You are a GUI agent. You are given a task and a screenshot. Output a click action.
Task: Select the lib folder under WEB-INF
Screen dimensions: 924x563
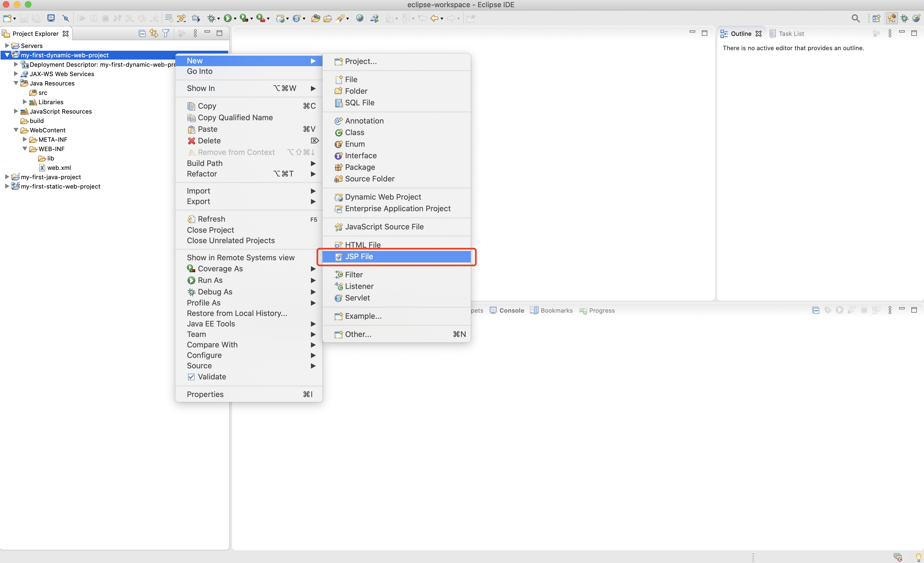coord(51,158)
